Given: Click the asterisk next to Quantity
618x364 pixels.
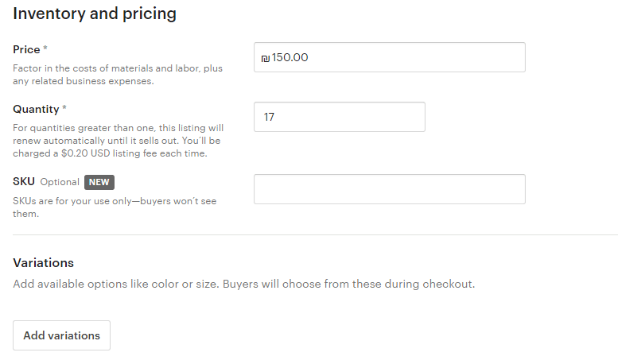Looking at the screenshot, I should click(x=64, y=109).
